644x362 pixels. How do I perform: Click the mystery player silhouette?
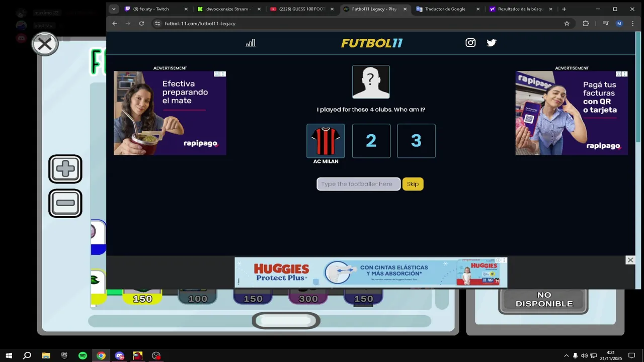coord(371,82)
